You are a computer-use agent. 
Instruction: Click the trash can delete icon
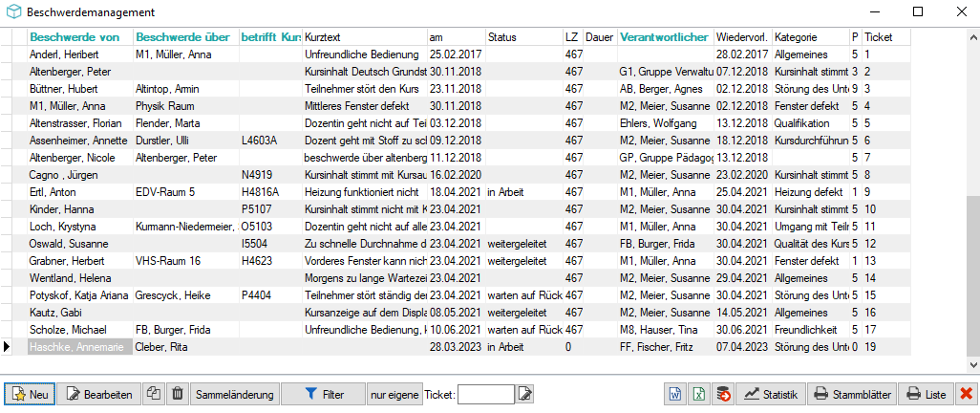[178, 394]
